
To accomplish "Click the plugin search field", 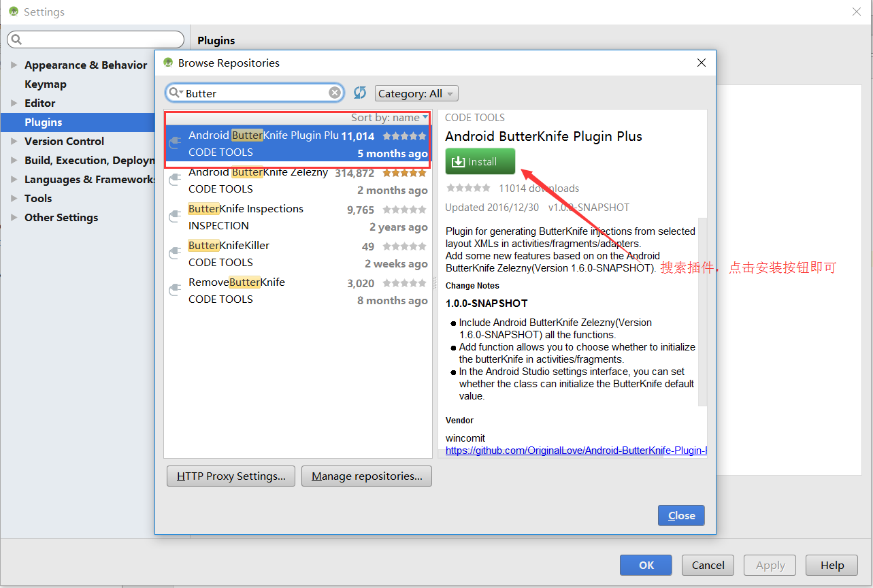I will [255, 93].
